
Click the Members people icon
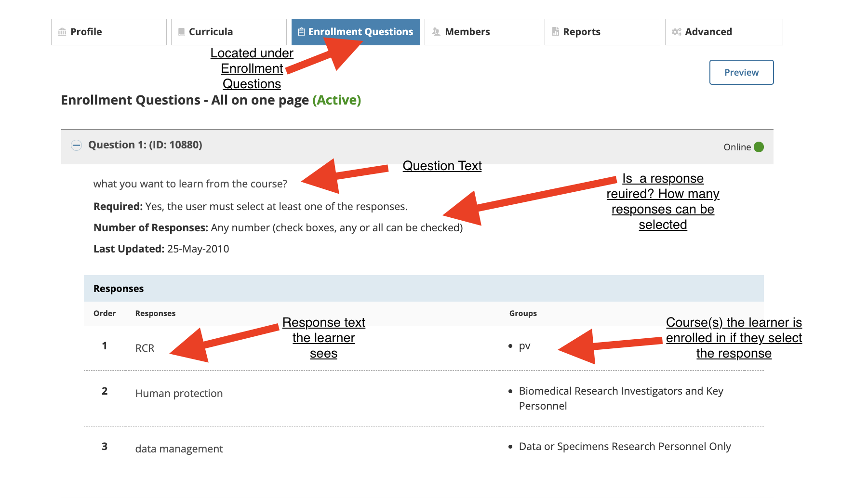pyautogui.click(x=436, y=32)
